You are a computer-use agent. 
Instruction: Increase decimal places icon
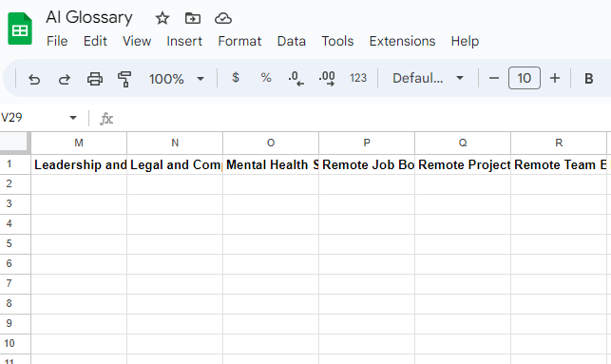pyautogui.click(x=327, y=78)
